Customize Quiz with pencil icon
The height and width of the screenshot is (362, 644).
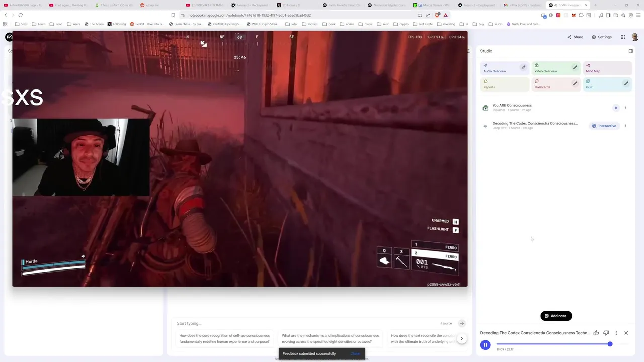point(626,83)
